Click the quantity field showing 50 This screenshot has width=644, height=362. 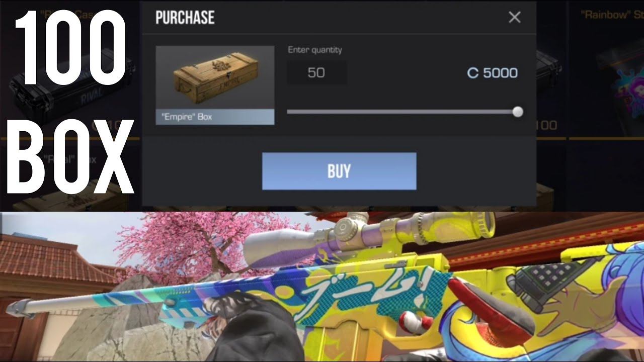(x=316, y=73)
